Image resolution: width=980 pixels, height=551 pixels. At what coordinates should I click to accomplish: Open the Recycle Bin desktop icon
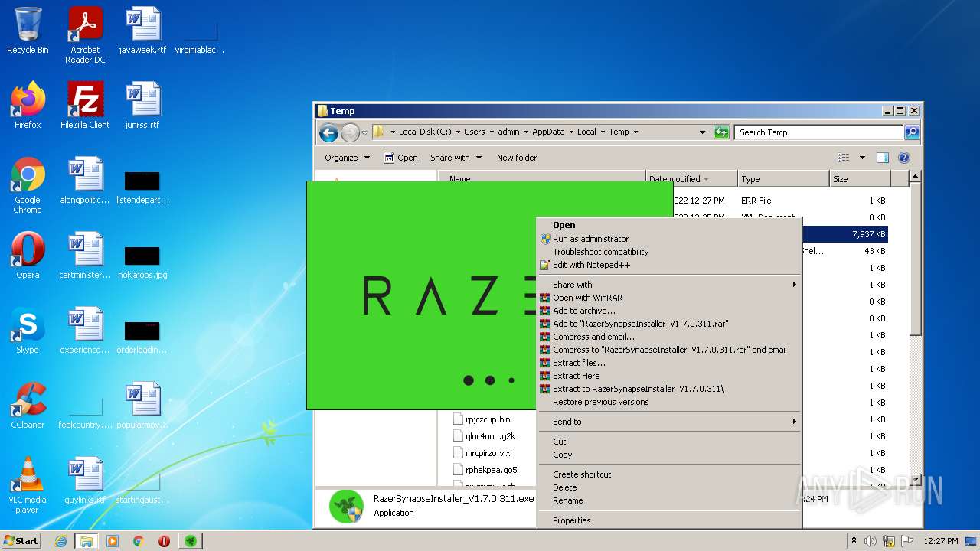pos(28,31)
